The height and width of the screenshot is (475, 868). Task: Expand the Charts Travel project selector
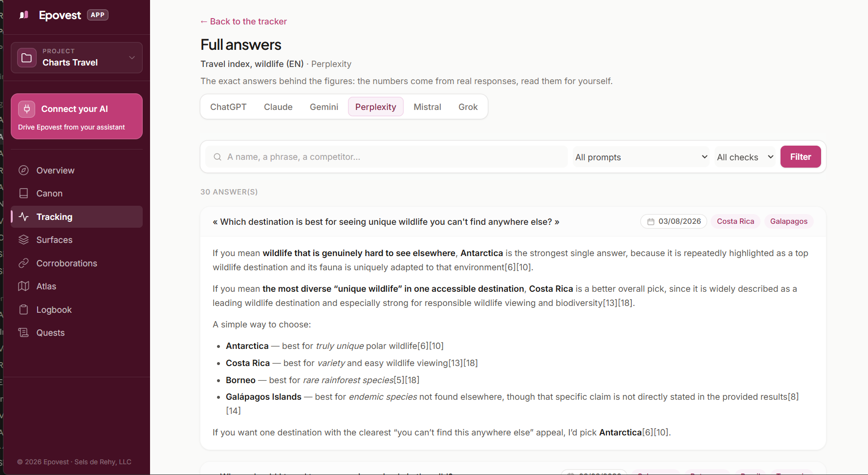(x=77, y=58)
